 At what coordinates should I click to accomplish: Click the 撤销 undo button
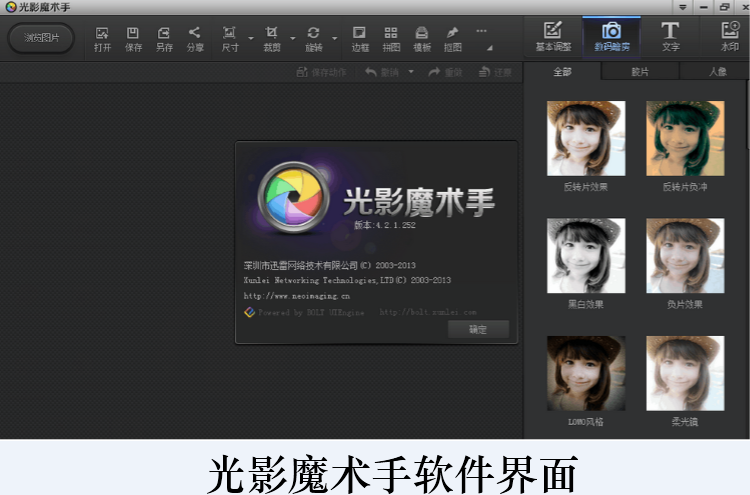(x=382, y=72)
